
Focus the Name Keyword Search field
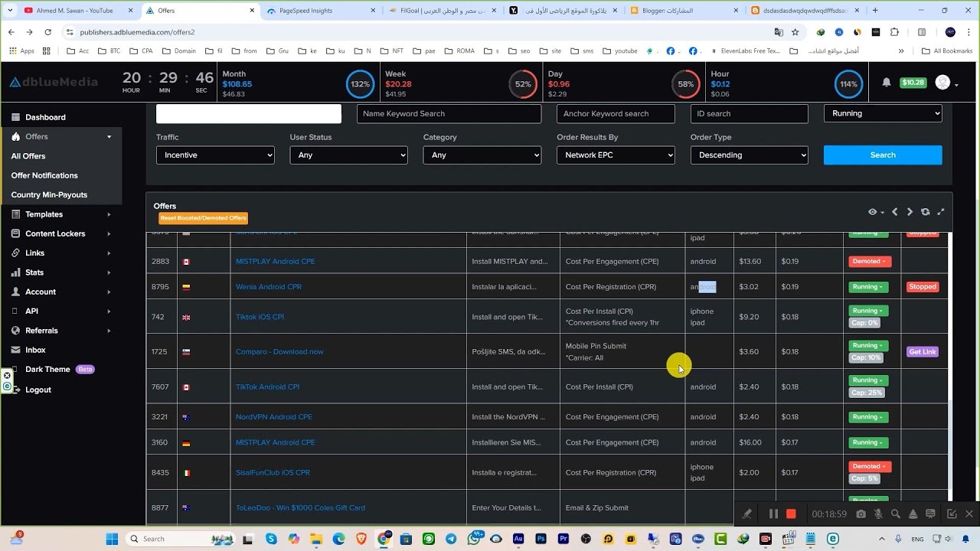pyautogui.click(x=449, y=113)
